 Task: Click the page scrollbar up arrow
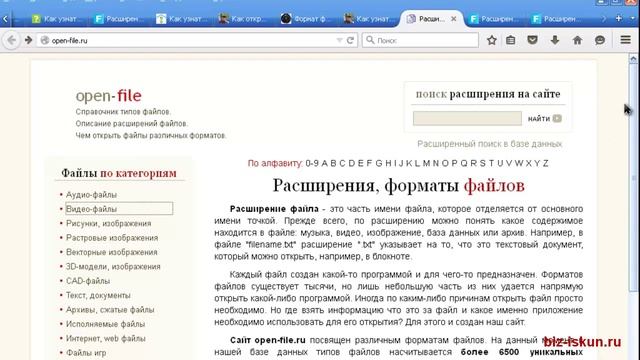633,59
